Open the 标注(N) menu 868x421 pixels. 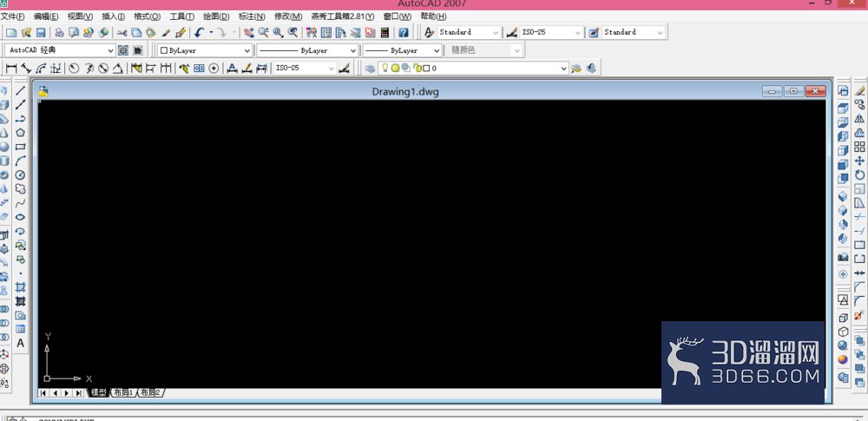tap(252, 16)
